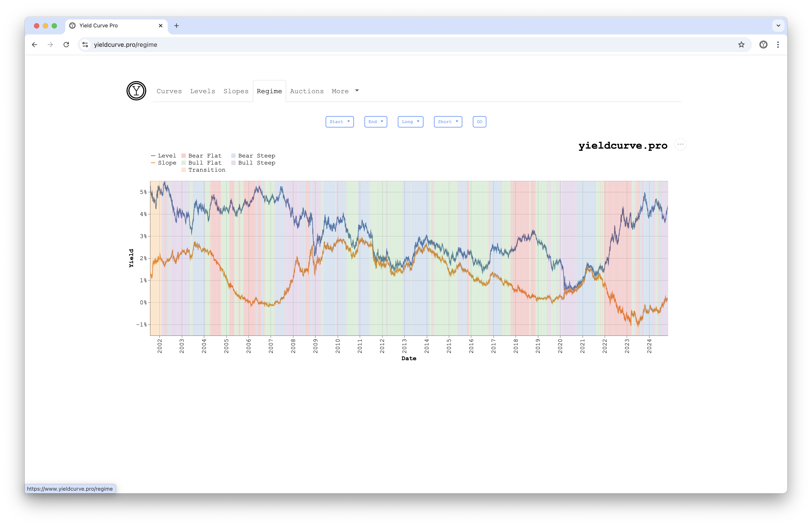Toggle the Transition legend entry
812x526 pixels.
[x=203, y=170]
